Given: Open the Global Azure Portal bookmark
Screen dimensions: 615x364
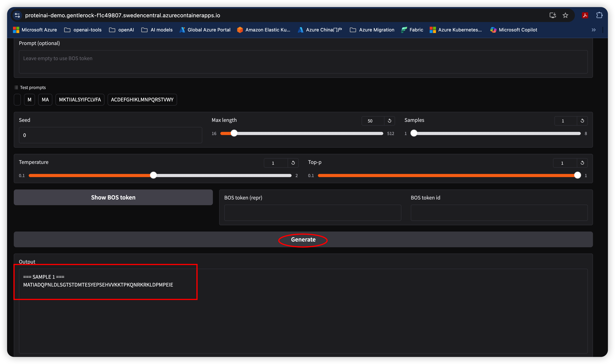Looking at the screenshot, I should 205,30.
